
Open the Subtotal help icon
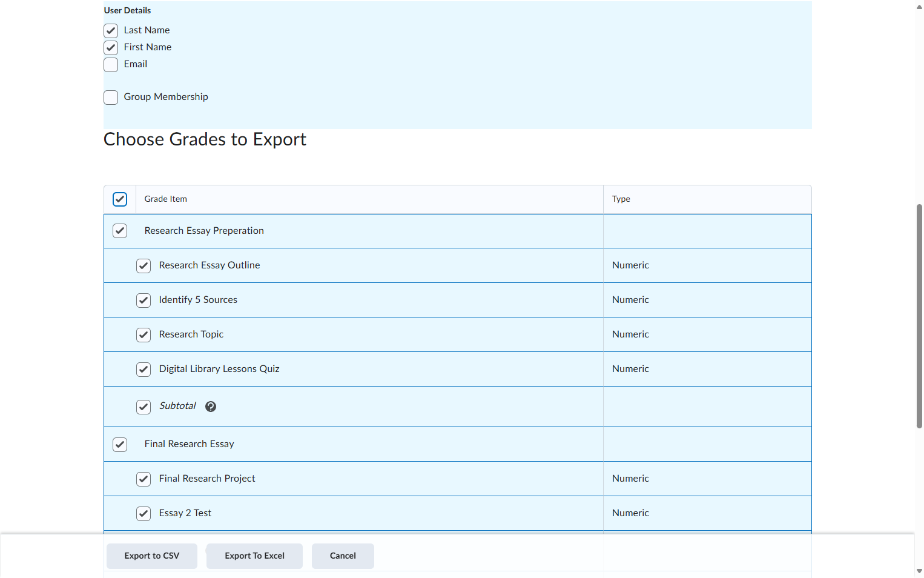211,407
